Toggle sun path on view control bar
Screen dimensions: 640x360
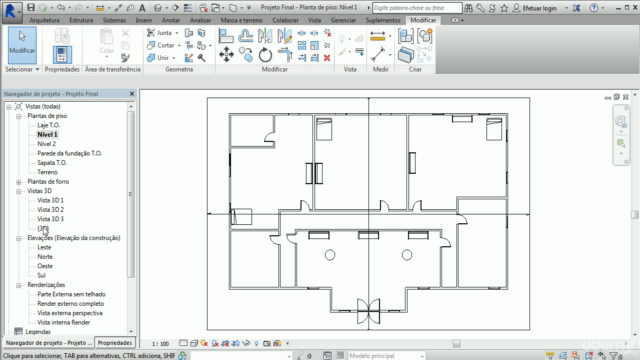click(204, 344)
